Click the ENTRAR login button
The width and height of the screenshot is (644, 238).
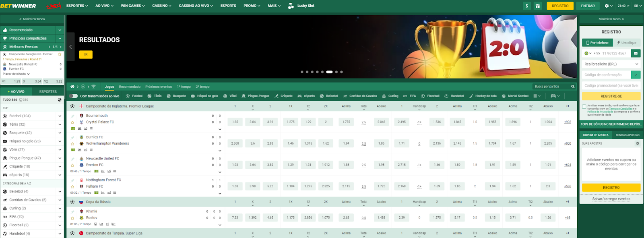tap(588, 6)
